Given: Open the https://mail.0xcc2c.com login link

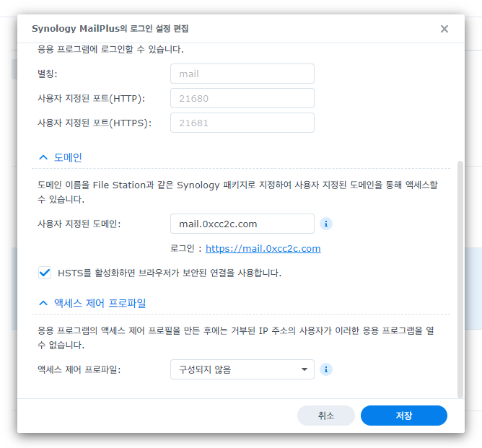Looking at the screenshot, I should click(263, 248).
